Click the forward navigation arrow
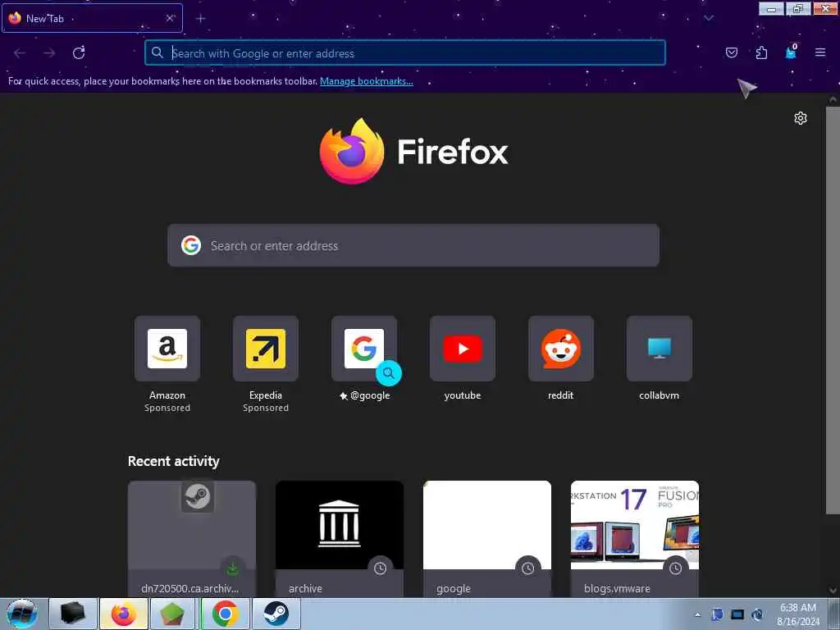The image size is (840, 630). pyautogui.click(x=49, y=52)
